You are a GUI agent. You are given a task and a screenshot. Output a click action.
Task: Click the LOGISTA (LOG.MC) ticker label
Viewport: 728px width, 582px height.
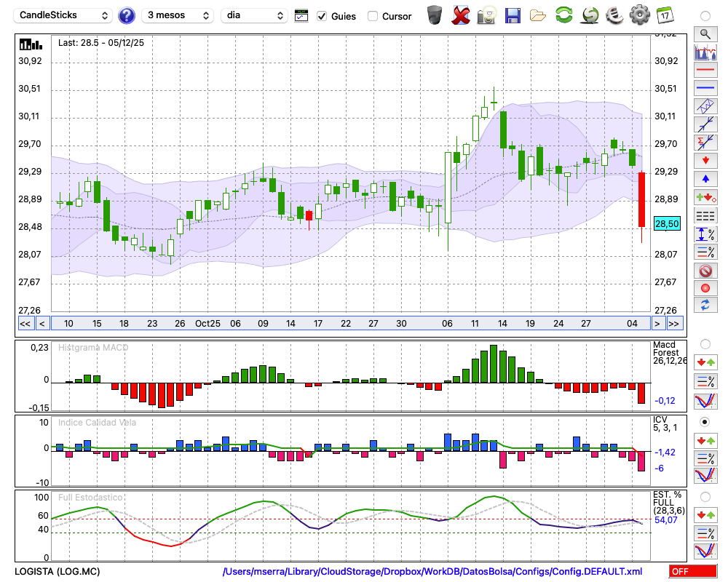tap(57, 571)
